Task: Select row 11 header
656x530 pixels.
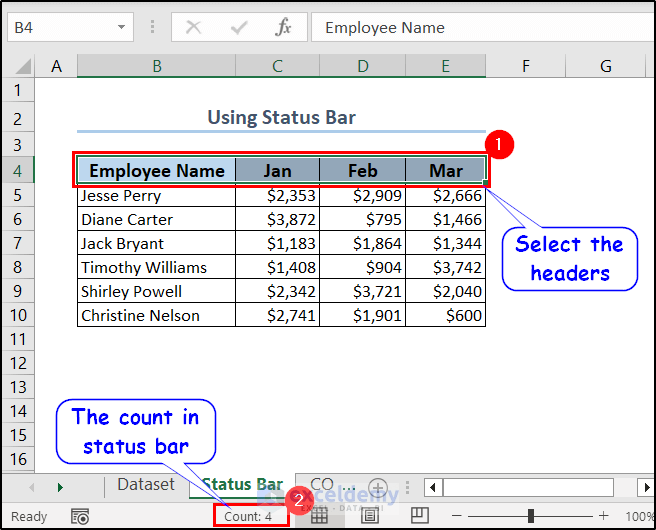Action: [18, 339]
